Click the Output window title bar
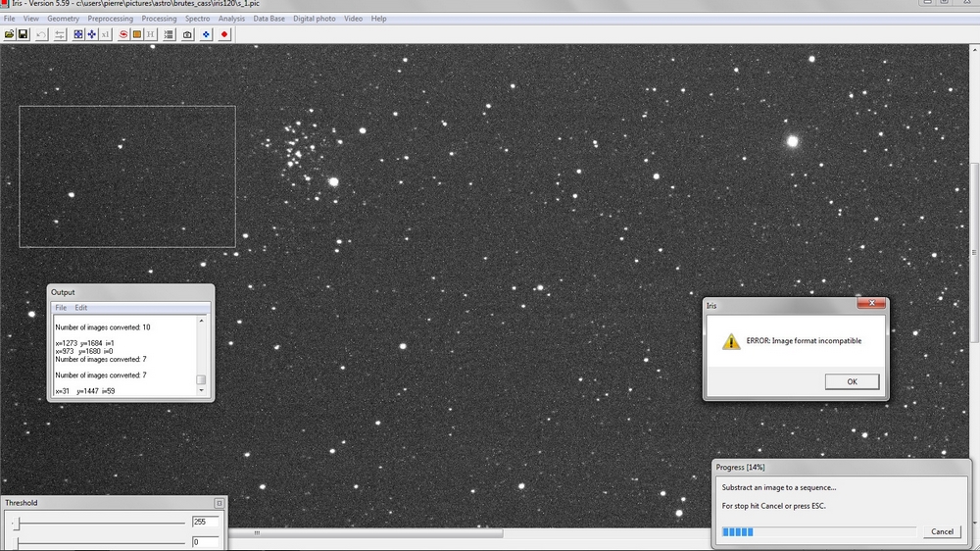Viewport: 980px width, 551px height. coord(130,292)
